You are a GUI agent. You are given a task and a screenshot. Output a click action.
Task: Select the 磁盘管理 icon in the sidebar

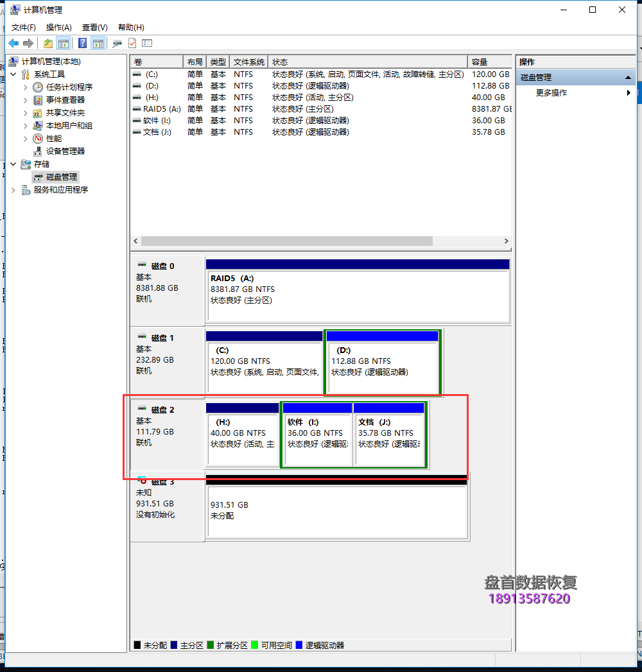point(39,177)
